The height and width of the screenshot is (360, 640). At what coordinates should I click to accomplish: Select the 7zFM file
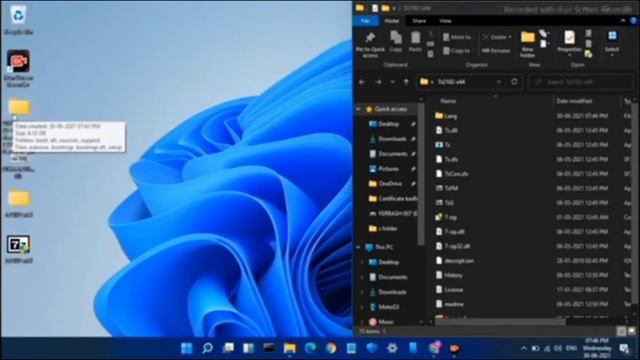click(446, 188)
